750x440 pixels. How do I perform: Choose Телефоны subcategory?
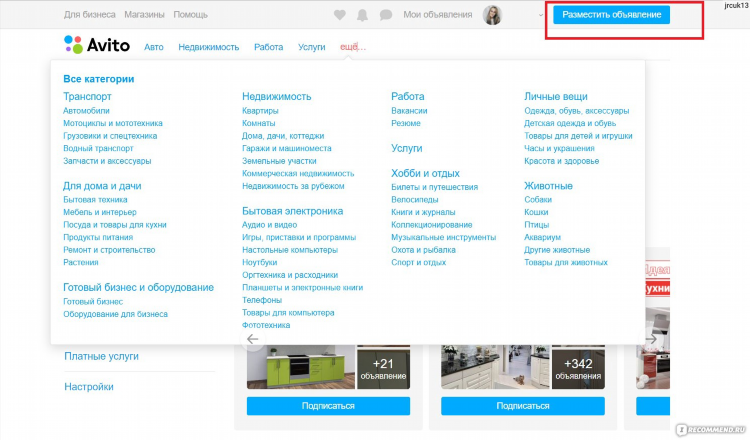262,300
